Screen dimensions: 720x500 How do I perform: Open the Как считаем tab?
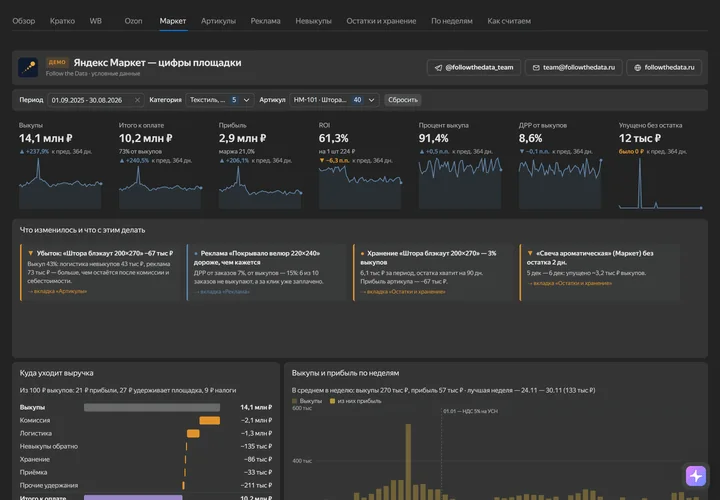tap(509, 21)
